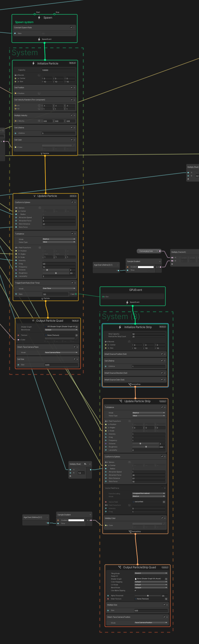Click the Size field showing 0.005
The image size is (199, 644).
coord(61,365)
